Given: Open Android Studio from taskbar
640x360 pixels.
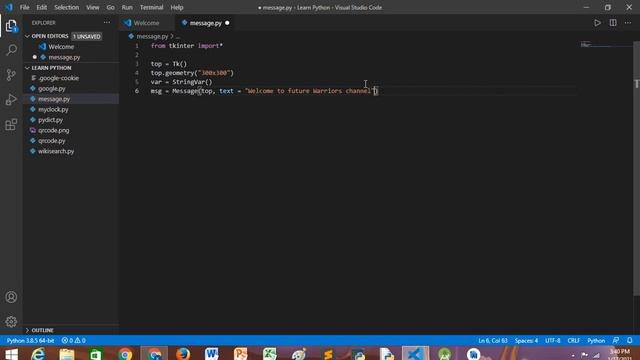Looking at the screenshot, I should pyautogui.click(x=444, y=354).
